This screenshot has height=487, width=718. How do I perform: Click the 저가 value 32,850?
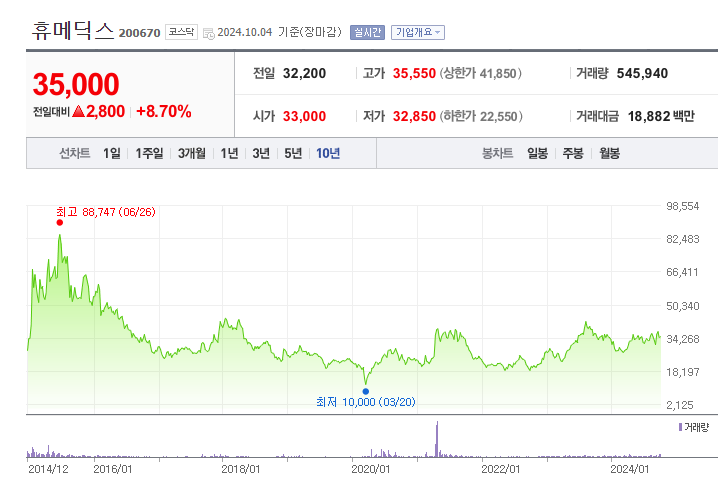coord(414,116)
